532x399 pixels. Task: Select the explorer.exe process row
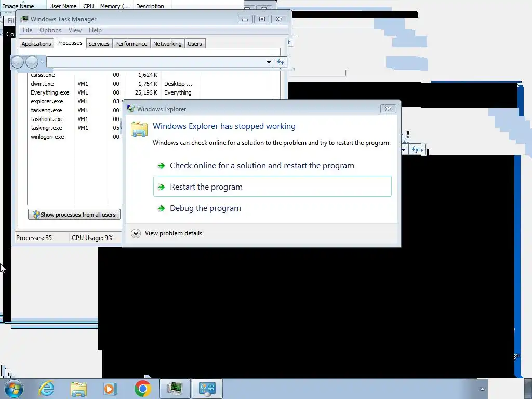click(75, 101)
